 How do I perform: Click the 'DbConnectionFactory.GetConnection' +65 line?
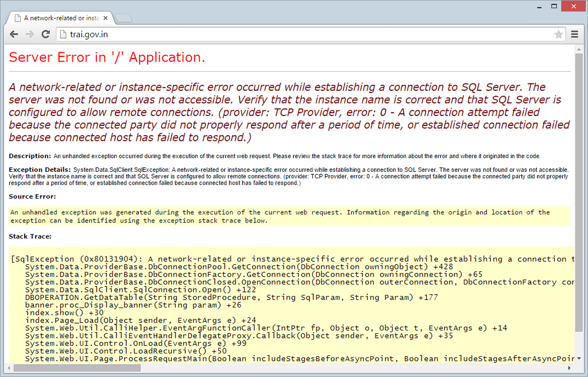click(254, 275)
